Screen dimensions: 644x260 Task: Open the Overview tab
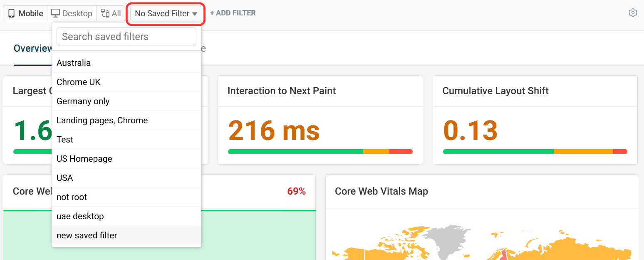32,48
